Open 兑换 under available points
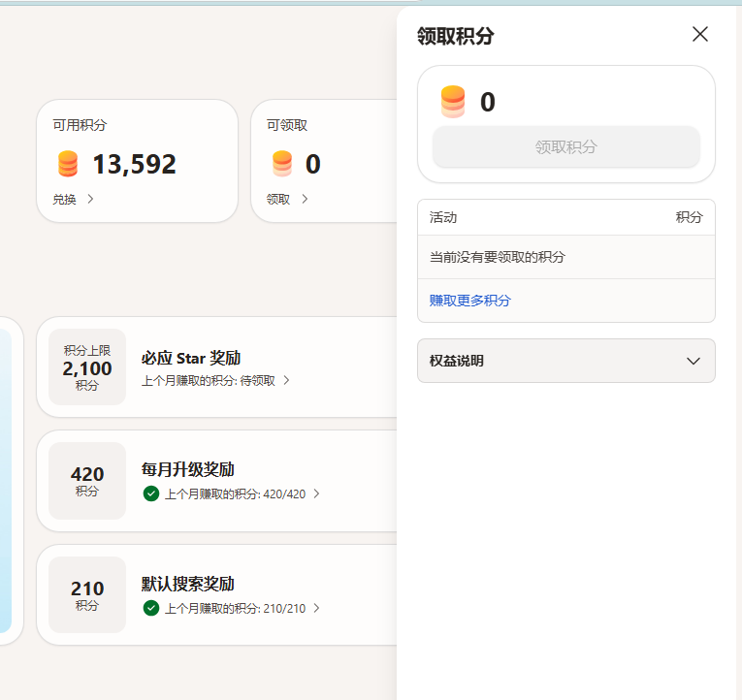 64,199
